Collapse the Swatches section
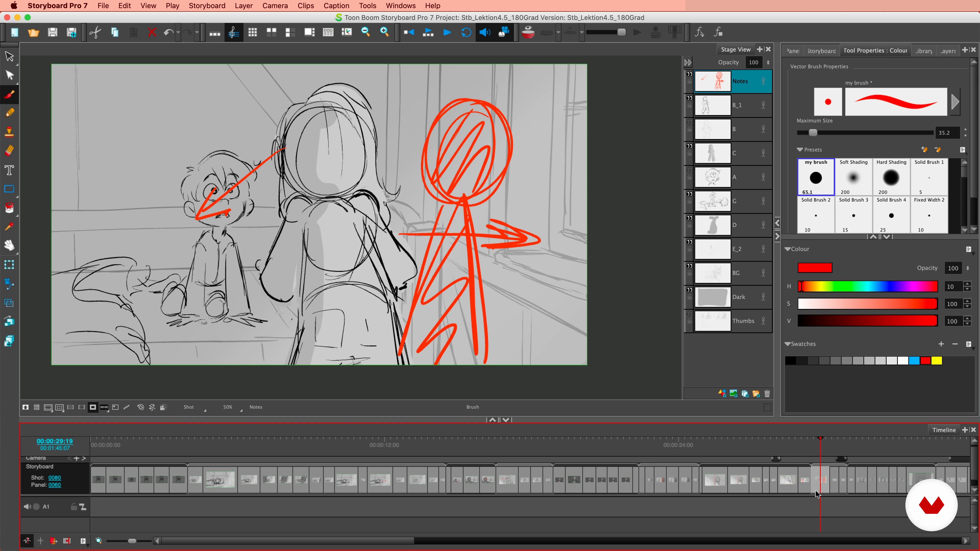This screenshot has width=980, height=551. tap(788, 344)
